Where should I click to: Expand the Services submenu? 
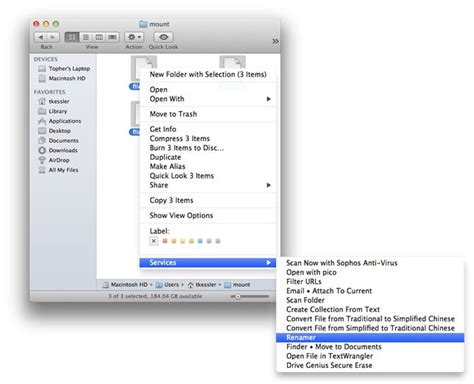click(208, 263)
